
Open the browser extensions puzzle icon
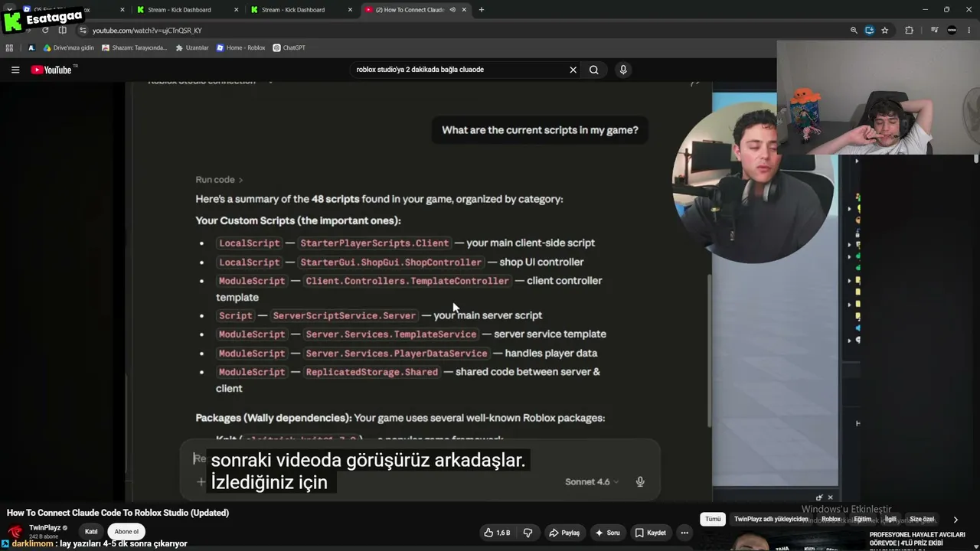(x=909, y=31)
